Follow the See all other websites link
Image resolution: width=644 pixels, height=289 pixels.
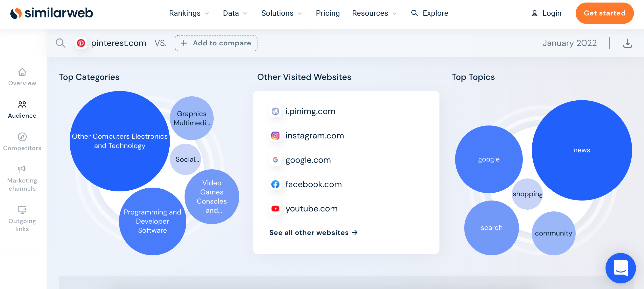pyautogui.click(x=313, y=232)
